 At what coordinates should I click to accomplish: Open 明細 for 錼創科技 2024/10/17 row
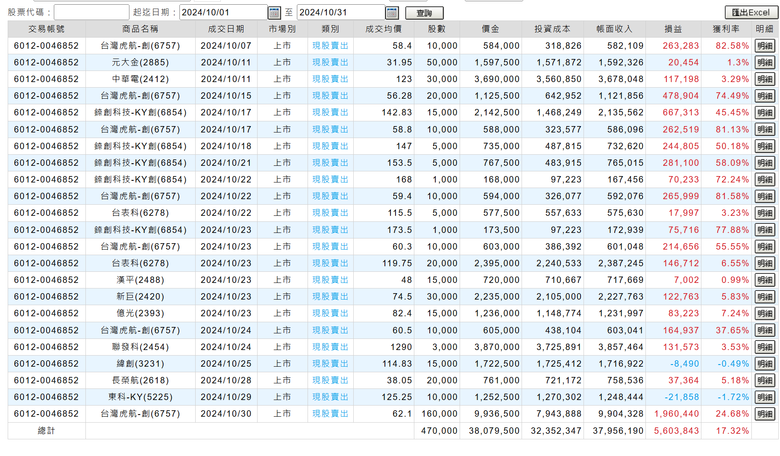[765, 112]
